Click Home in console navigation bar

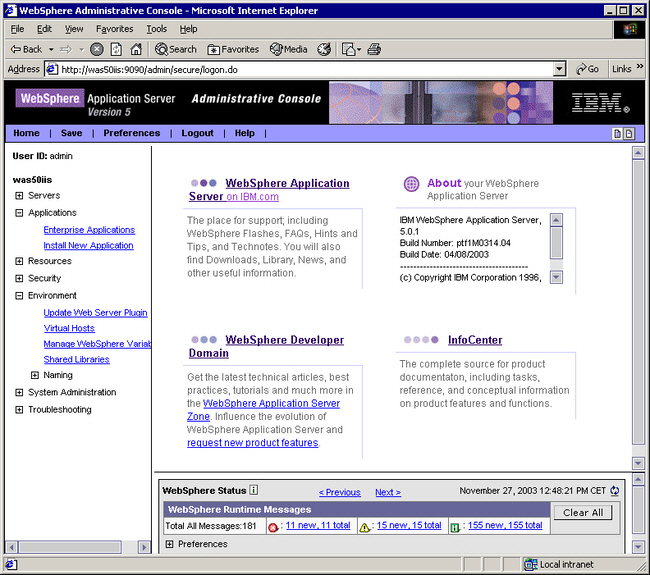27,133
